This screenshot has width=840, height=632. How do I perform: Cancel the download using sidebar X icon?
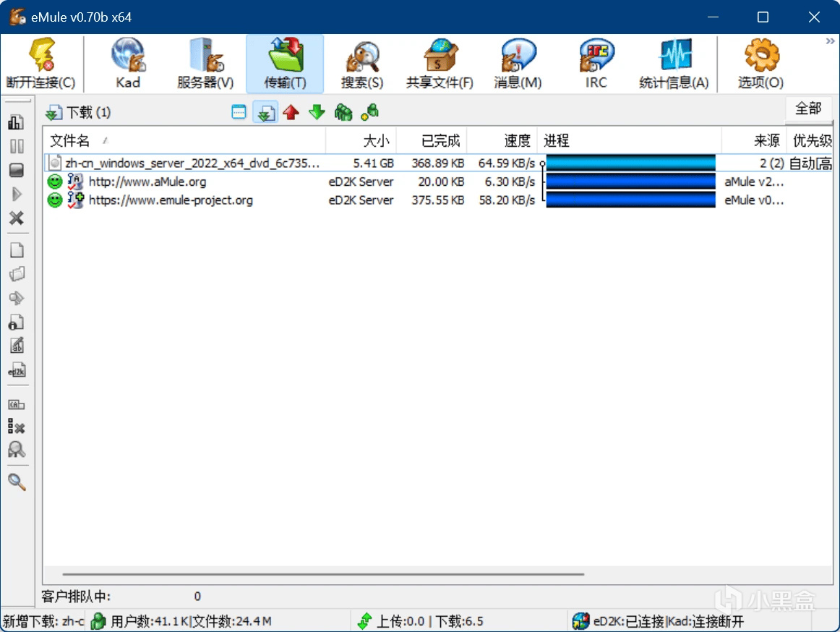click(17, 218)
